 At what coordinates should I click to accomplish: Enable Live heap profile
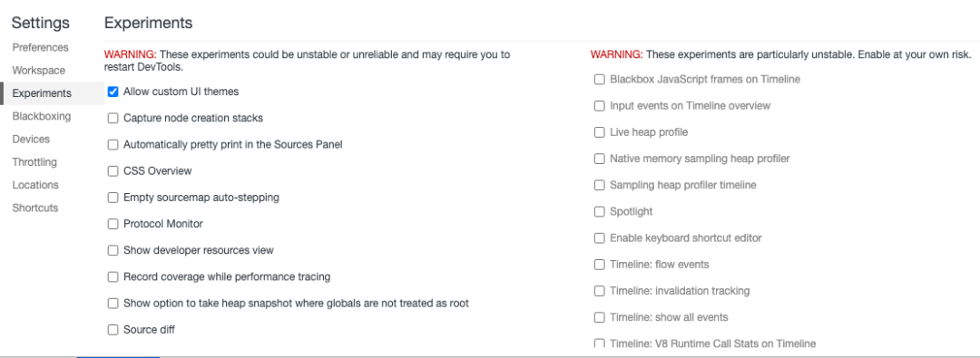(x=600, y=132)
